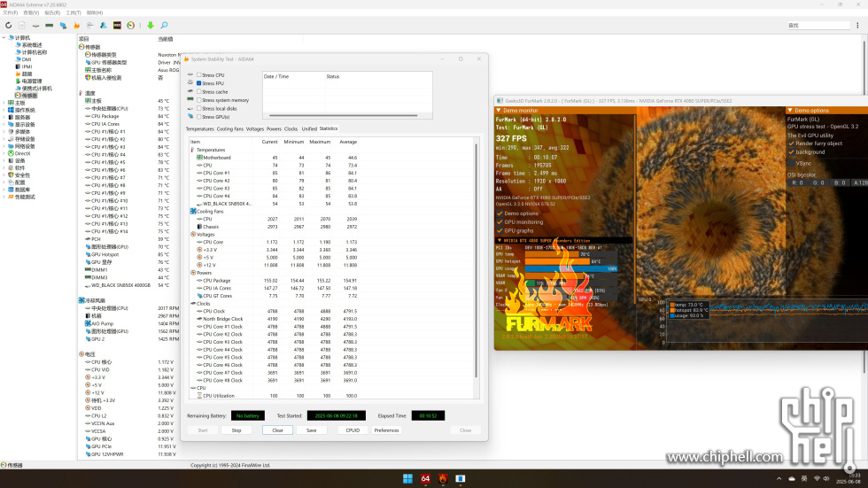The width and height of the screenshot is (868, 488).
Task: Enable Stress local disks checkbox
Action: tap(198, 108)
